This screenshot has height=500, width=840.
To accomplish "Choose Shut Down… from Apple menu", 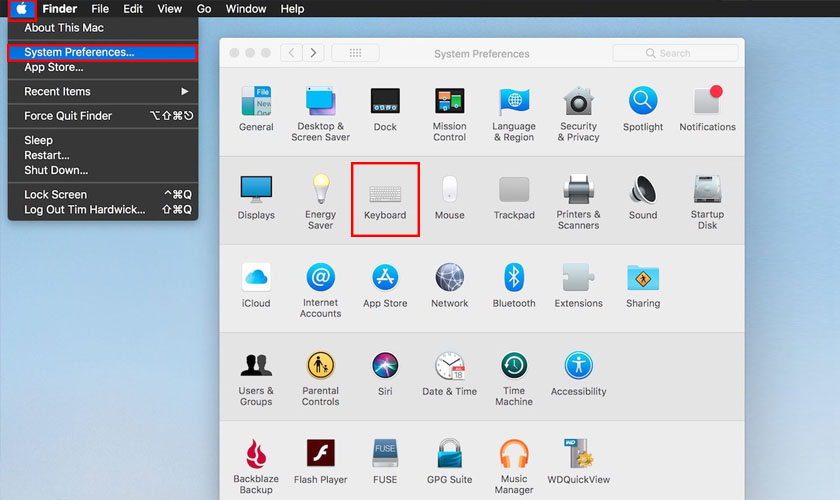I will 103,170.
